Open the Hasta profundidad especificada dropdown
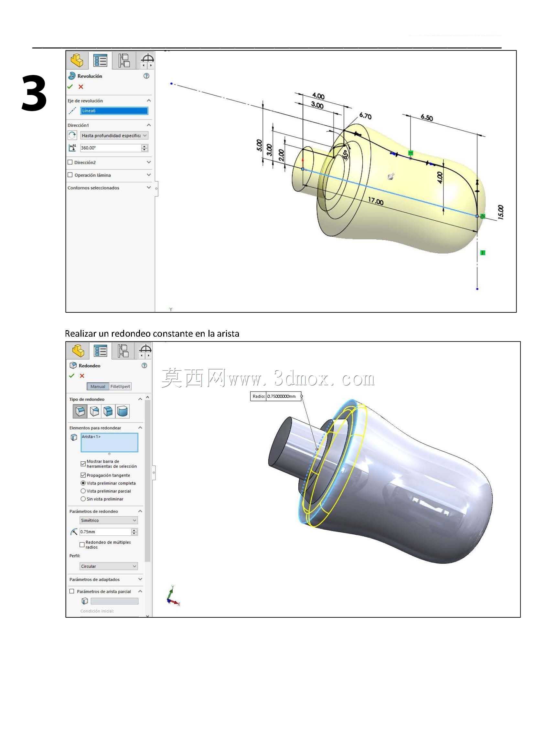The image size is (535, 756). click(x=114, y=135)
